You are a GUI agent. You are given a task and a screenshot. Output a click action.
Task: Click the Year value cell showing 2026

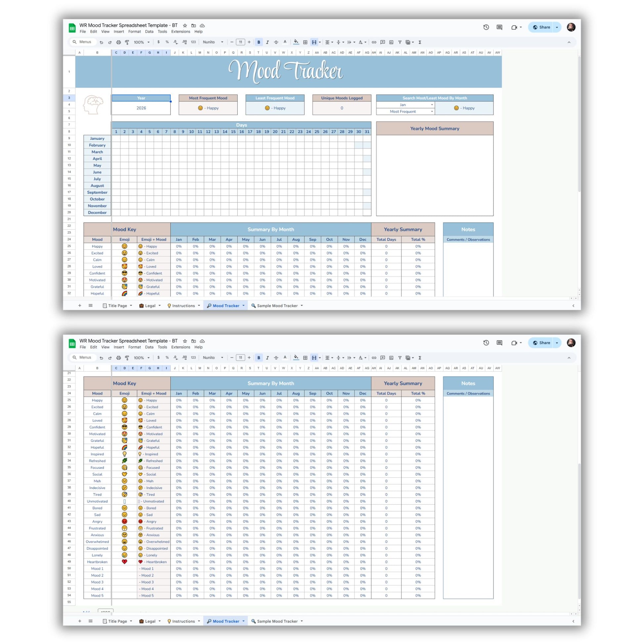coord(141,108)
